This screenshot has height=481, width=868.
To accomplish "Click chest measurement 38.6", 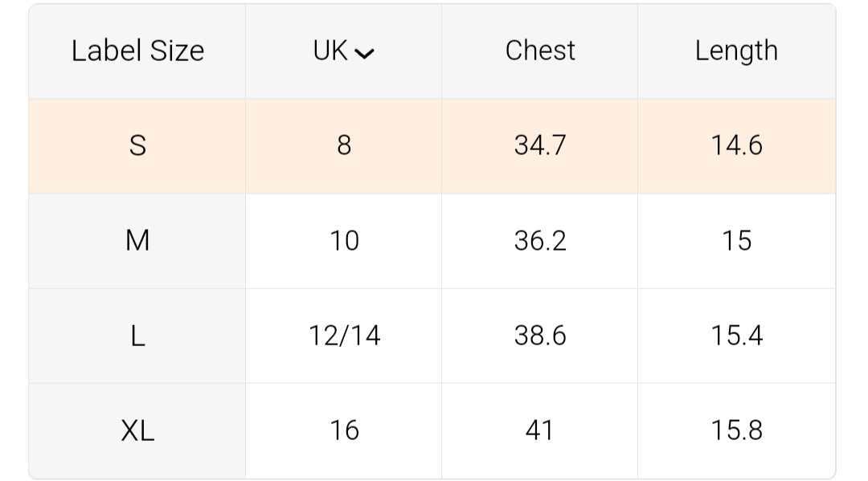I will click(x=540, y=336).
